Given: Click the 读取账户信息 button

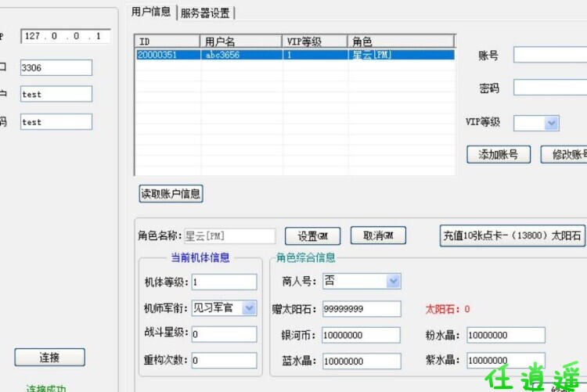Looking at the screenshot, I should point(171,193).
